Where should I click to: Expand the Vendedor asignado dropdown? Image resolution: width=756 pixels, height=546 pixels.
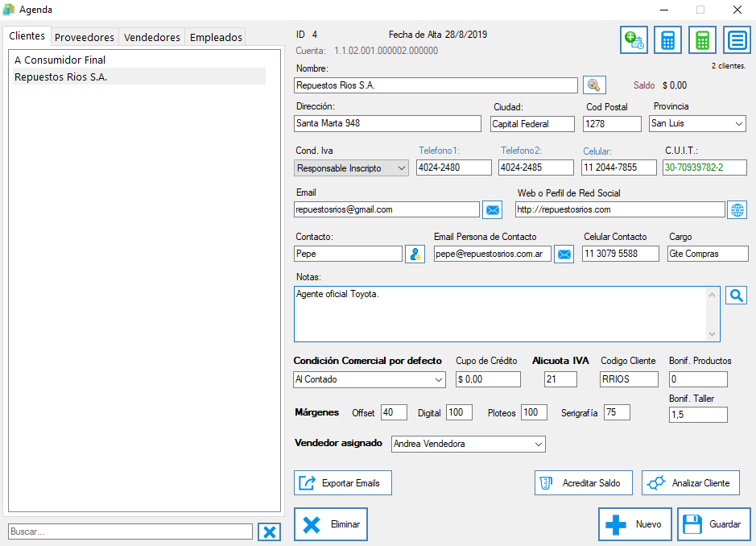[468, 444]
